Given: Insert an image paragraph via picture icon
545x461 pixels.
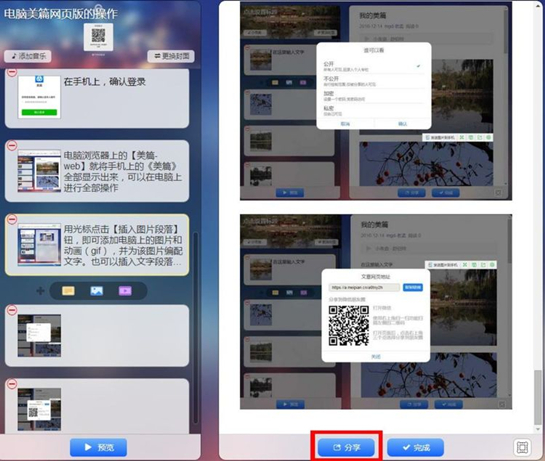Looking at the screenshot, I should [x=97, y=291].
